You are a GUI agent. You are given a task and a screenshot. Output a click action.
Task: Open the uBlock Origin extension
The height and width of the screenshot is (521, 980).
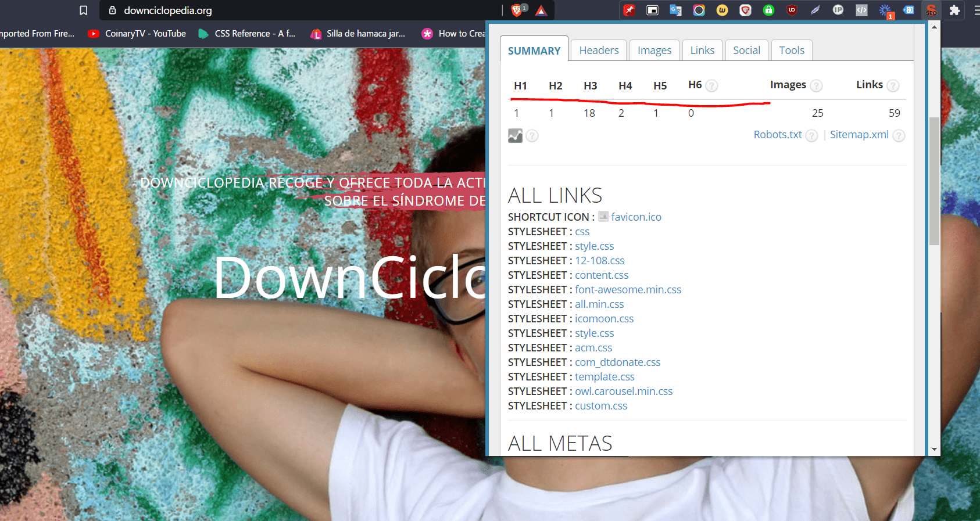pyautogui.click(x=792, y=10)
